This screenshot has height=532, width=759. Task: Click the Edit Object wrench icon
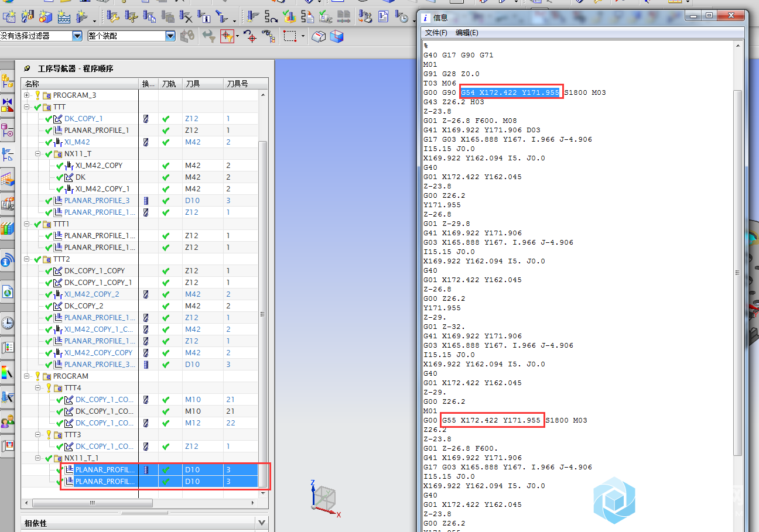coord(114,16)
